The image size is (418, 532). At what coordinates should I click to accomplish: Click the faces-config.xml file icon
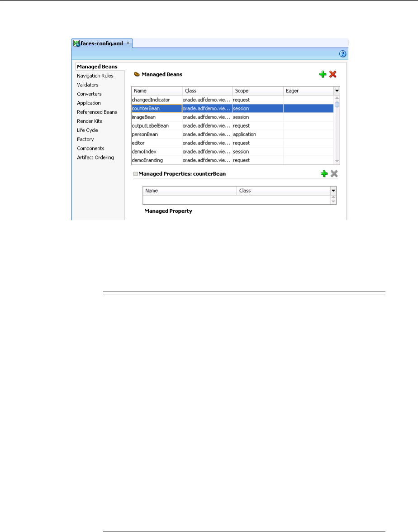pos(76,43)
